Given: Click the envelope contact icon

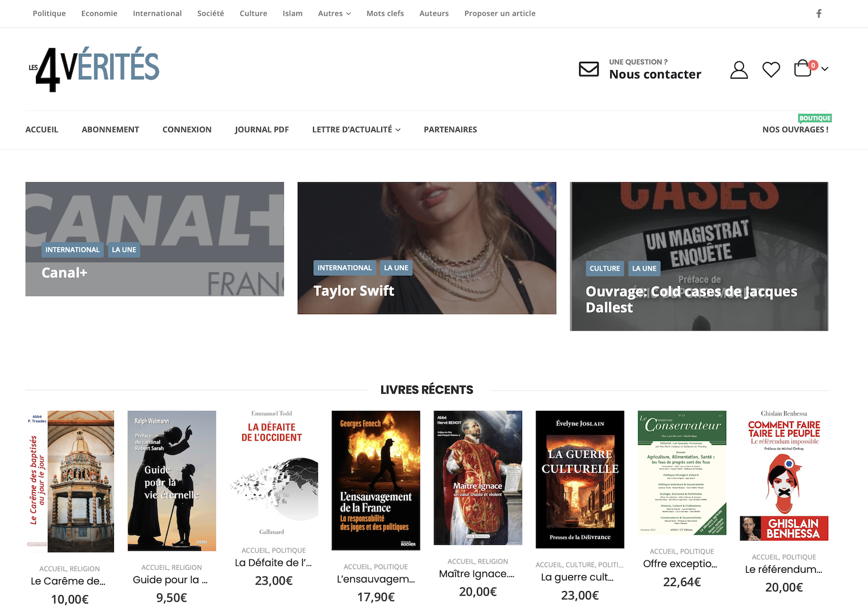Looking at the screenshot, I should 589,69.
